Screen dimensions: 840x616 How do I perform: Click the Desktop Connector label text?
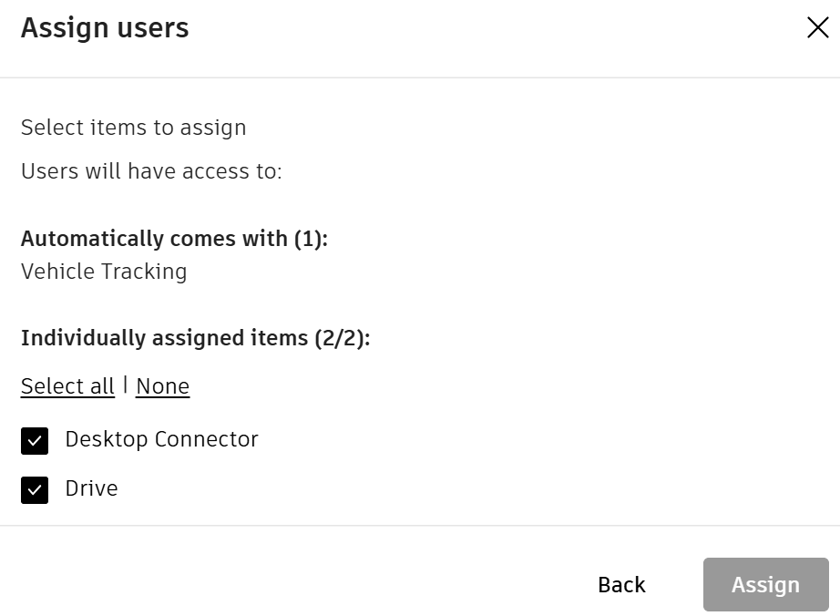[161, 439]
